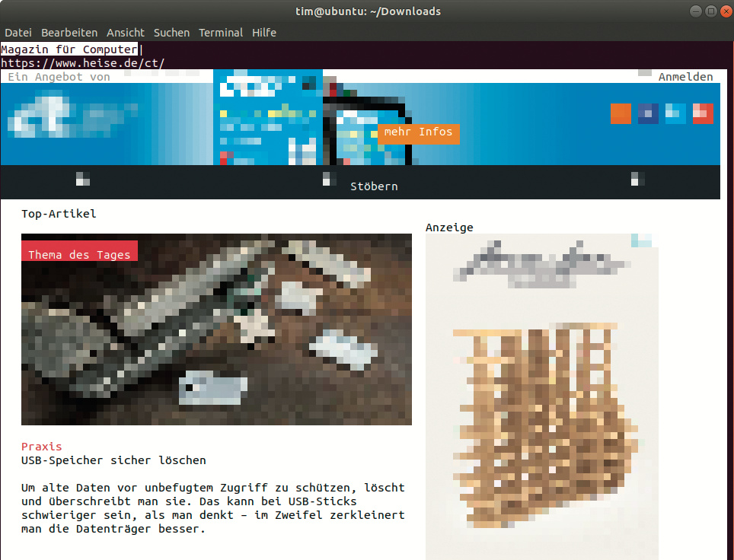Click the heise.de/ct URL field
The width and height of the screenshot is (734, 560).
click(82, 63)
